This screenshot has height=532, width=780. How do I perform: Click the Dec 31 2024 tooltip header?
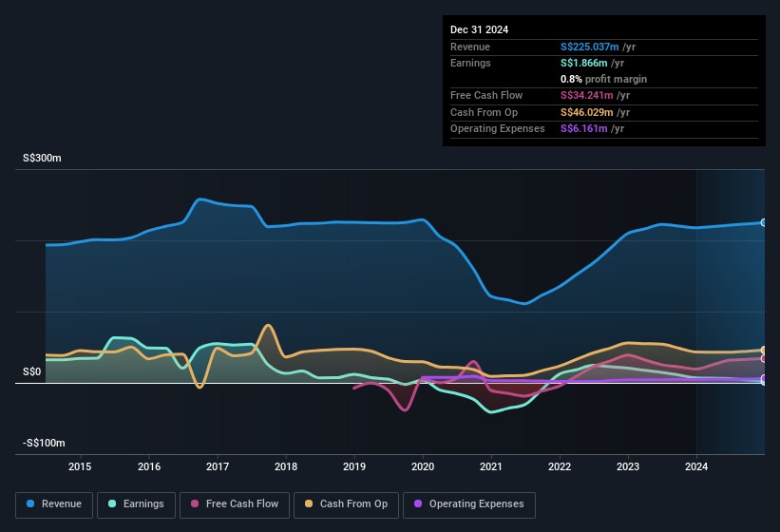point(480,29)
